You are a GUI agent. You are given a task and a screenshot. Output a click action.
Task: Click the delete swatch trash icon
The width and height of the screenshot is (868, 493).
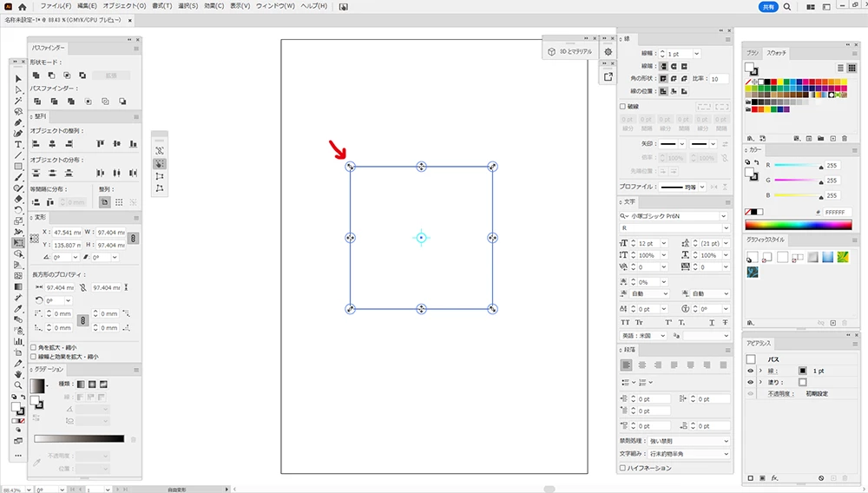coord(845,138)
